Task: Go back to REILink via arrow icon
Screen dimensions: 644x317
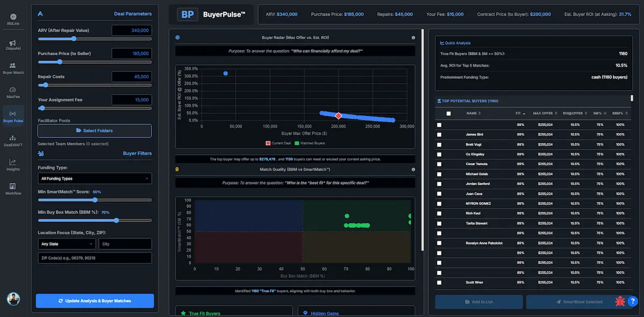Action: (x=13, y=17)
